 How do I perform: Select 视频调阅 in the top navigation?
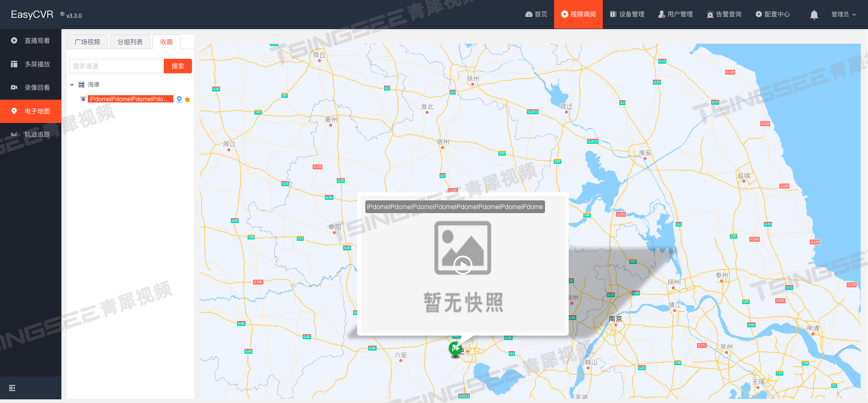pyautogui.click(x=578, y=14)
